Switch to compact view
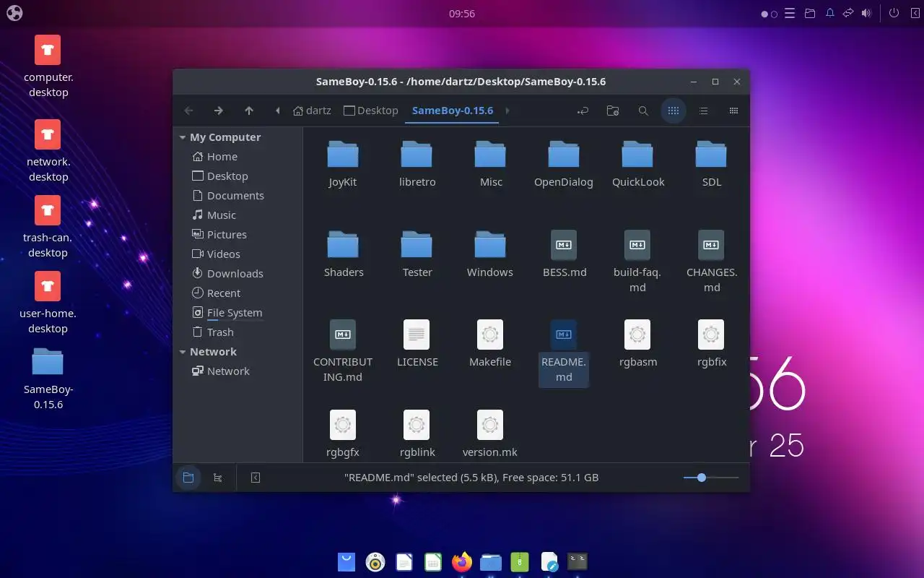Image resolution: width=924 pixels, height=578 pixels. 734,111
